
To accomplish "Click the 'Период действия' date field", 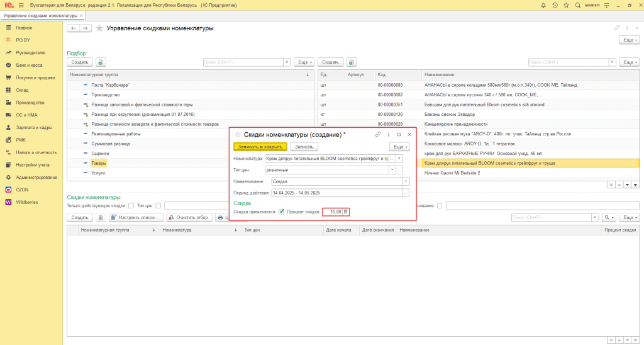I will (337, 193).
